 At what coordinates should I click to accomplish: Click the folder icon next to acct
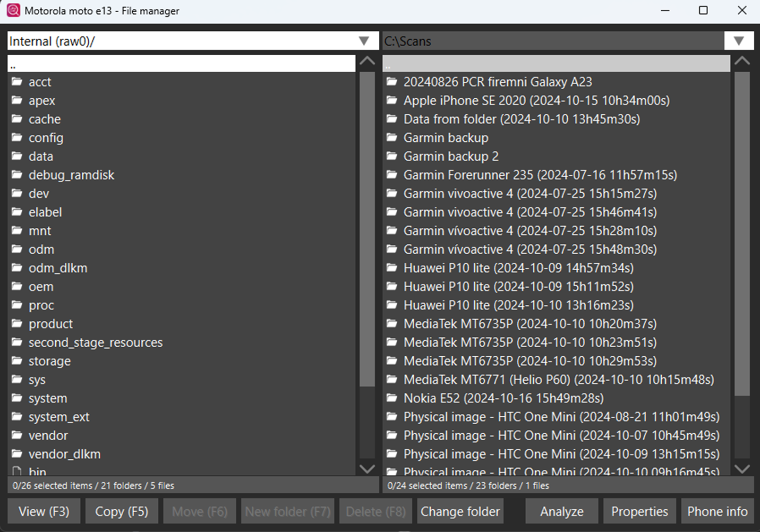(x=17, y=82)
